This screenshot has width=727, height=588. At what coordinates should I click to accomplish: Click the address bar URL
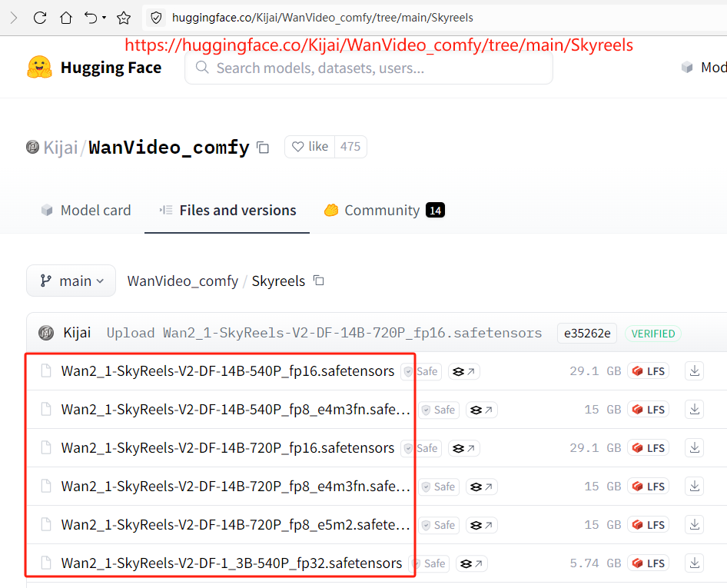click(322, 18)
